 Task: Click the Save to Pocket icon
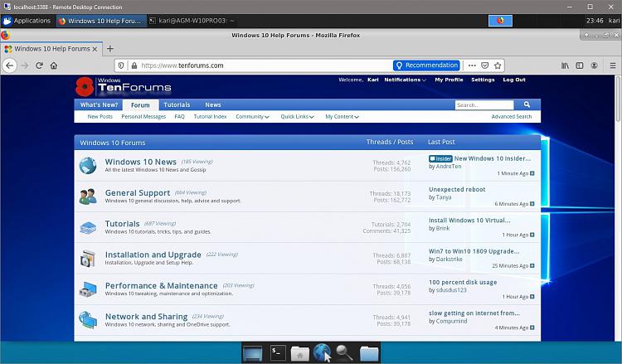click(485, 66)
